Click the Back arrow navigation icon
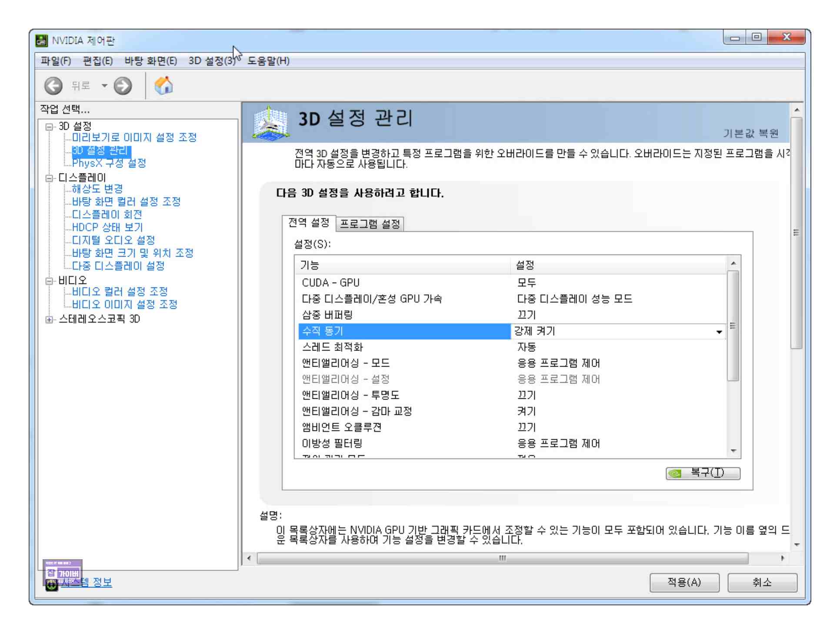 [x=53, y=86]
